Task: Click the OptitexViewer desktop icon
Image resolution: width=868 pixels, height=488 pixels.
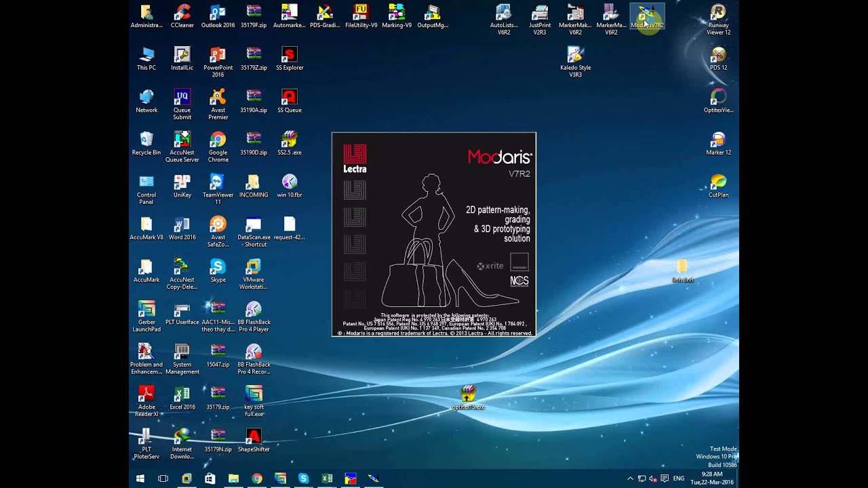Action: [x=718, y=101]
